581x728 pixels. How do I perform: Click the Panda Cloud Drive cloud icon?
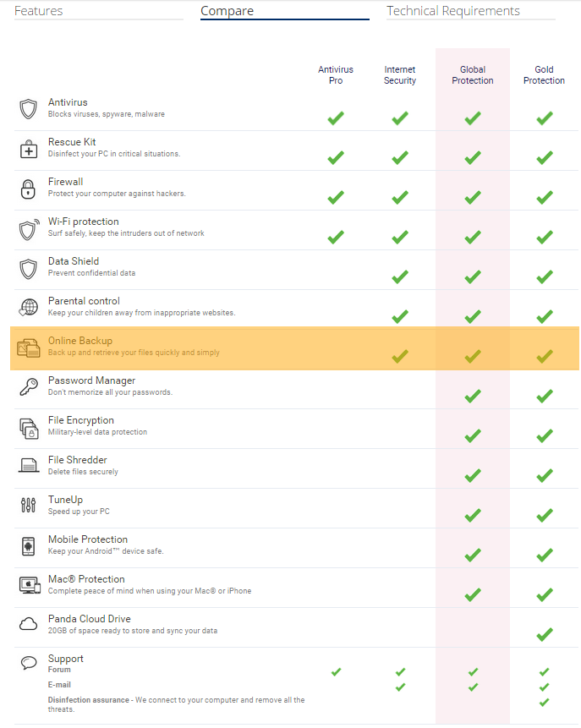coord(28,624)
